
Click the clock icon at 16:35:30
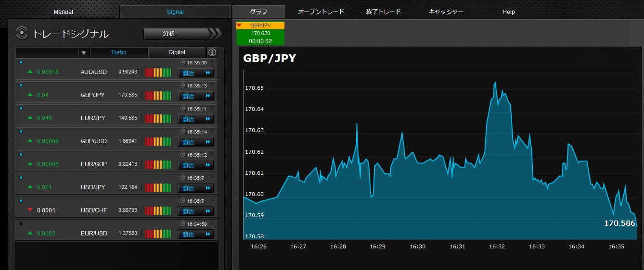click(x=182, y=62)
